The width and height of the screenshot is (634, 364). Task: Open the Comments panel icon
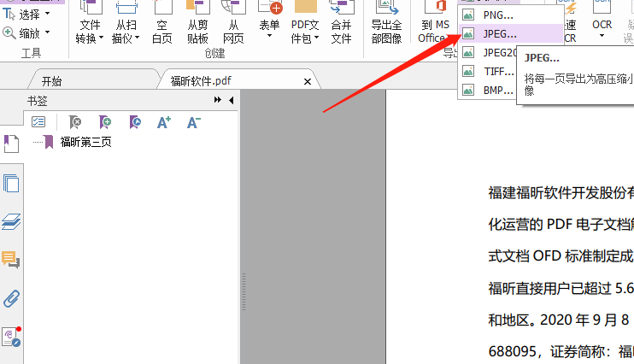pyautogui.click(x=11, y=259)
